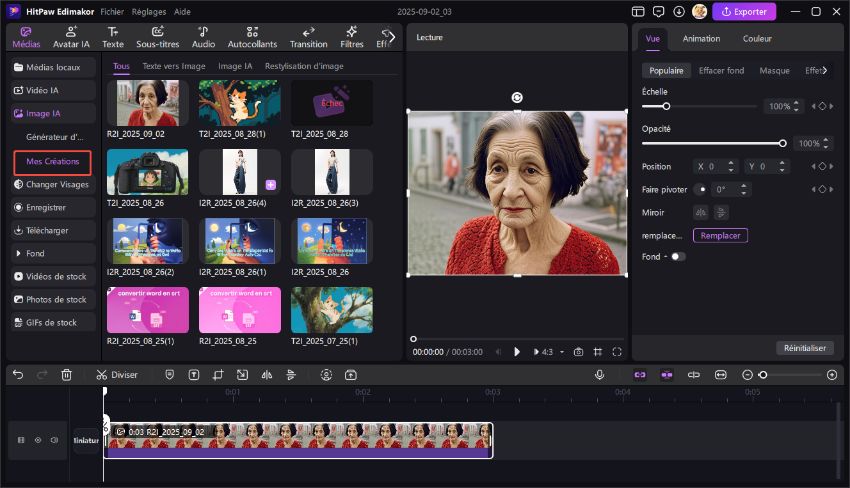Zoom in the timeline with the plus icon
The image size is (850, 488).
point(832,375)
